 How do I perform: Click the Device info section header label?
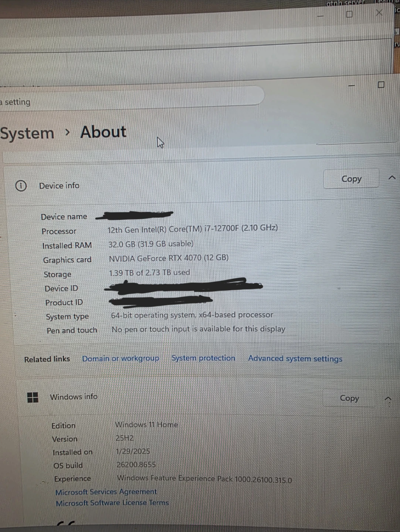59,185
